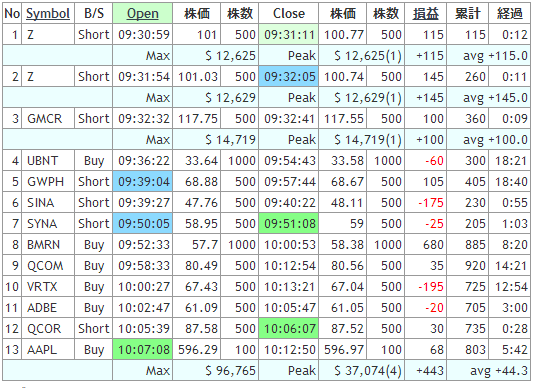The image size is (536, 388).
Task: Click the SINA symbol cell
Action: [x=48, y=203]
